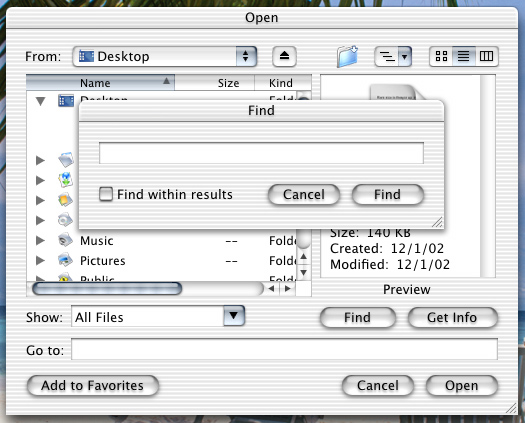
Task: Switch to column view in view switcher
Action: [486, 56]
